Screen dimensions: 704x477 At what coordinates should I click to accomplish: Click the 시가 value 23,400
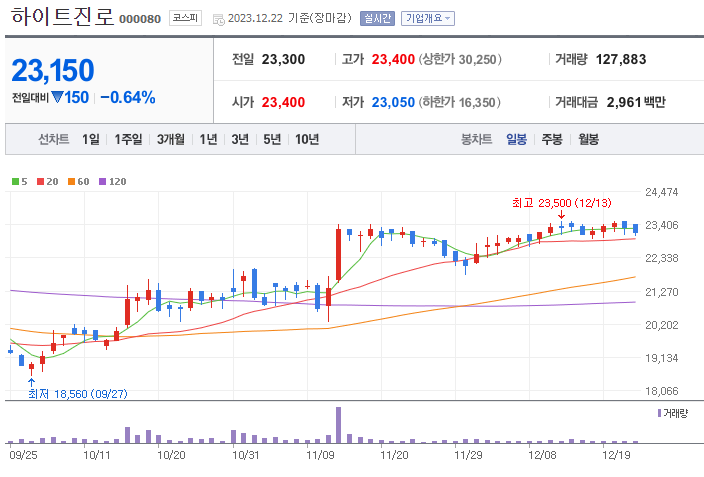(283, 102)
